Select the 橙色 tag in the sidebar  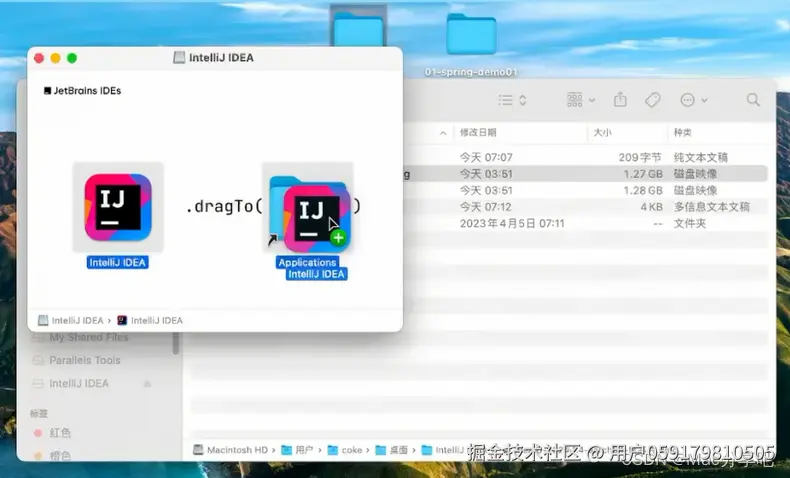tap(52, 456)
